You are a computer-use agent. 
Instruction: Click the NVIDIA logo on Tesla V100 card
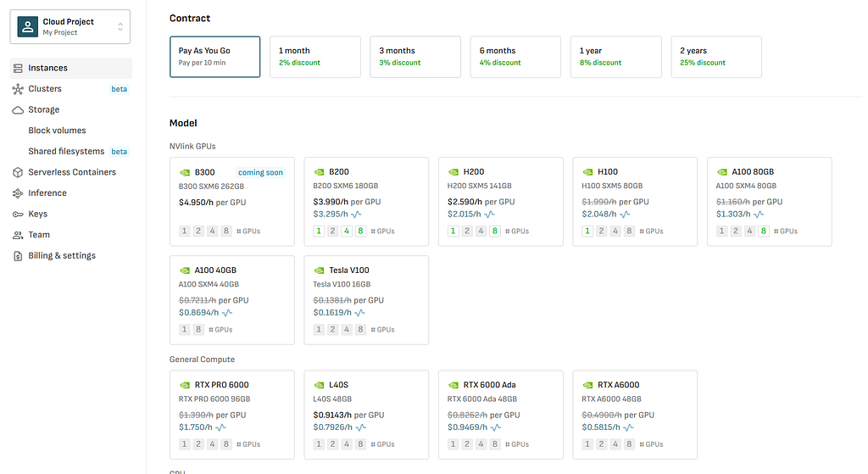[319, 270]
